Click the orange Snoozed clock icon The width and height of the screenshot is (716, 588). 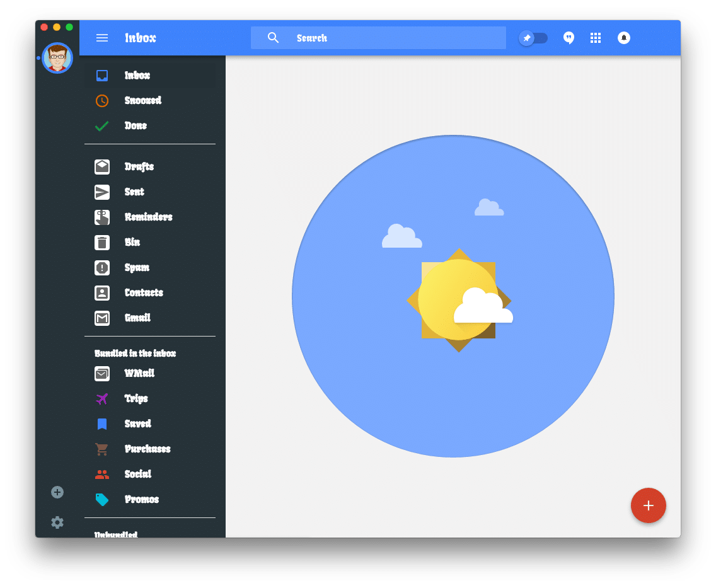pos(102,100)
